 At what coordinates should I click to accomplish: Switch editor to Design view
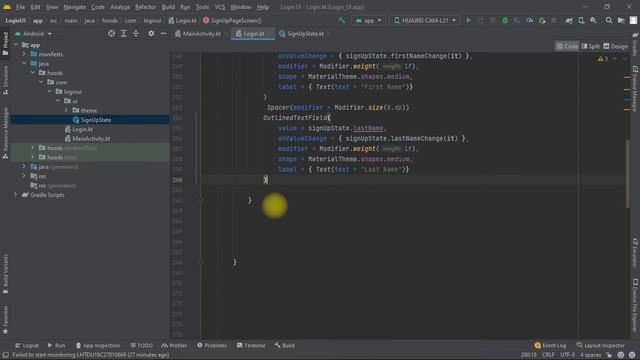click(616, 46)
